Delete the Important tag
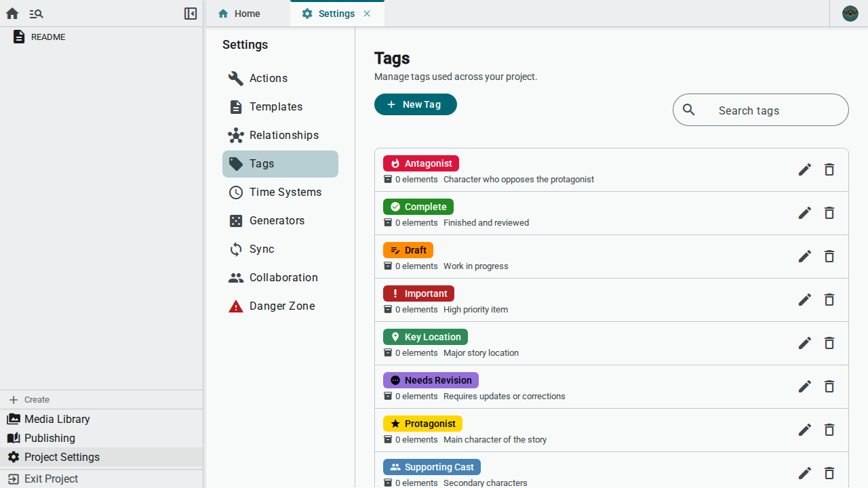868x488 pixels. [x=829, y=300]
